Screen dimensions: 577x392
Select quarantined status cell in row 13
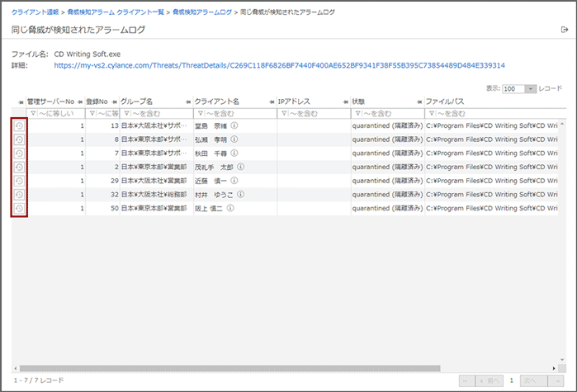387,125
